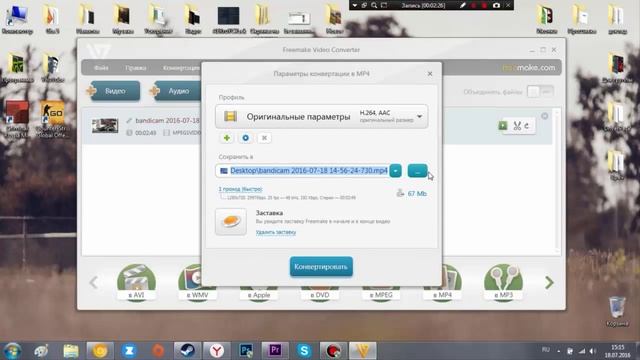
Task: Click the orange Заставка splash thumbnail
Action: (231, 222)
